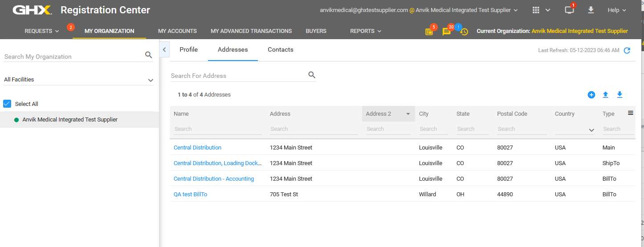Click the Type column filter search box
Viewport: 644px width, 247px height.
click(618, 129)
